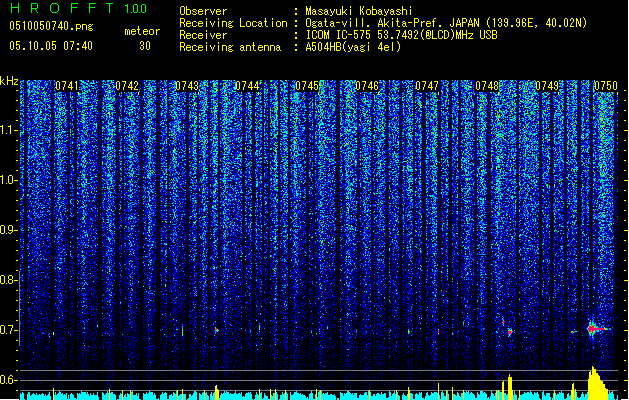Click the 0.9 kHz axis tick label
The height and width of the screenshot is (400, 629).
pyautogui.click(x=8, y=230)
